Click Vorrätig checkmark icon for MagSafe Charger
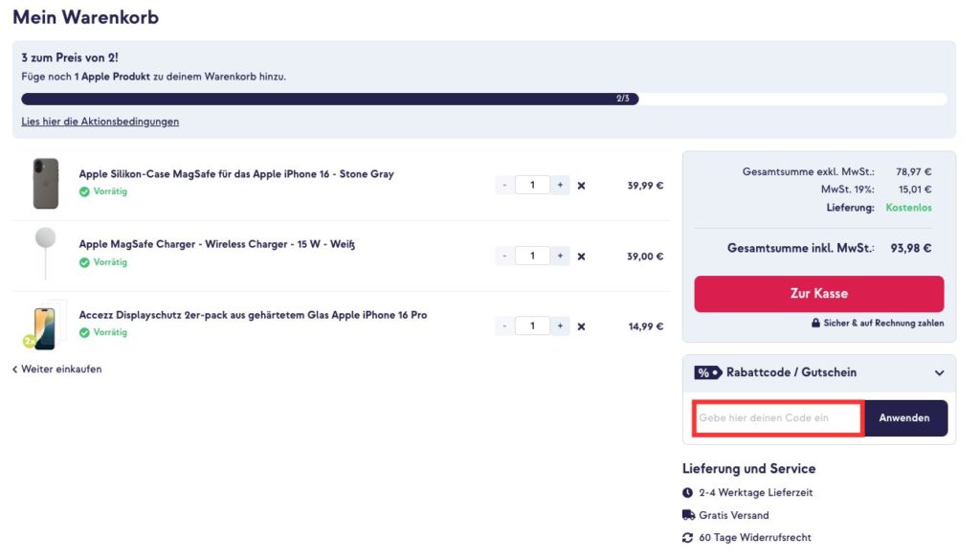The width and height of the screenshot is (980, 560). pyautogui.click(x=84, y=262)
